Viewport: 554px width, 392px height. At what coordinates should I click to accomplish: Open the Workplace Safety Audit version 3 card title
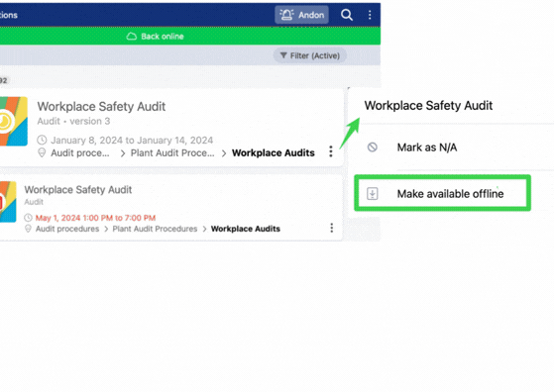(101, 106)
